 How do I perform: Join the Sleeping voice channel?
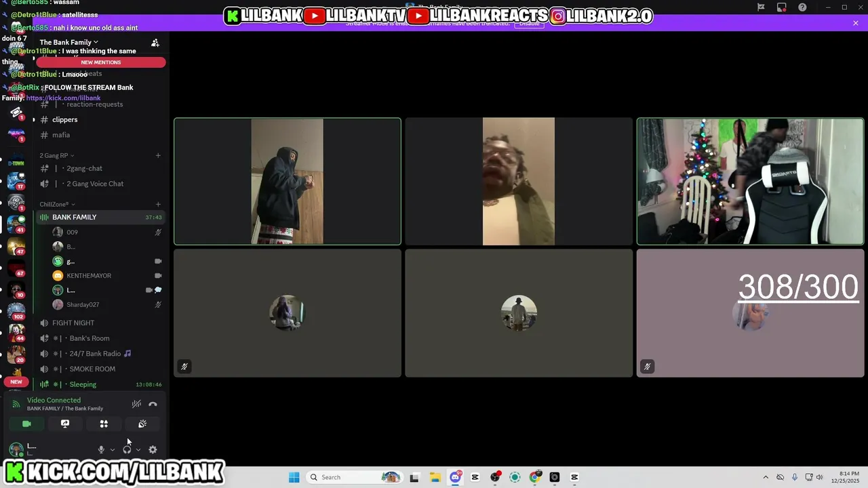(100, 384)
